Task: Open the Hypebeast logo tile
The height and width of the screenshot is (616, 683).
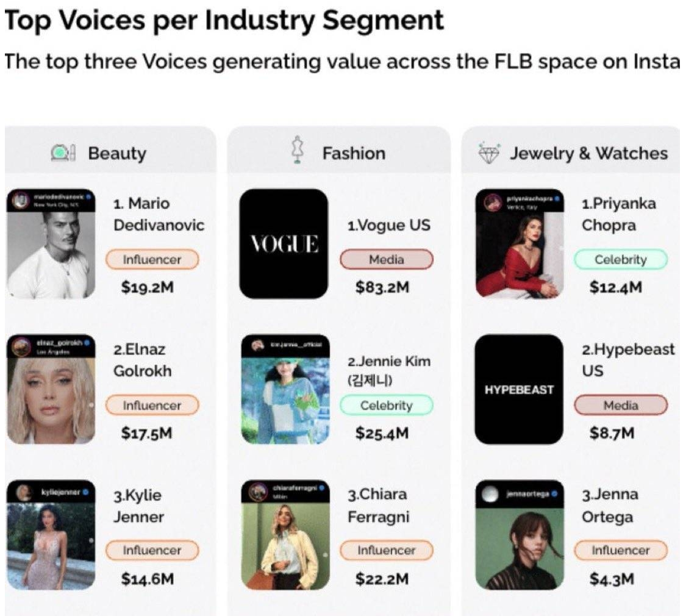Action: [x=519, y=390]
